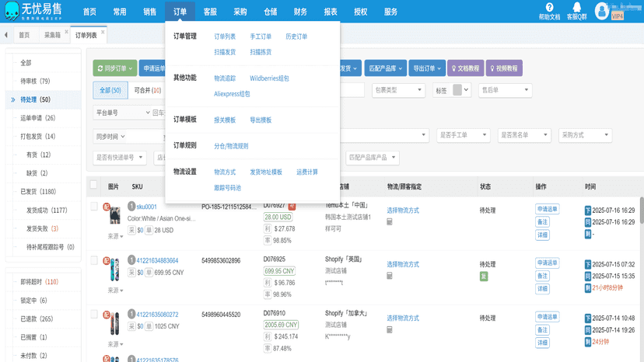This screenshot has width=644, height=362.
Task: Click the 配 badge on 41221634883664 row
Action: (x=107, y=260)
